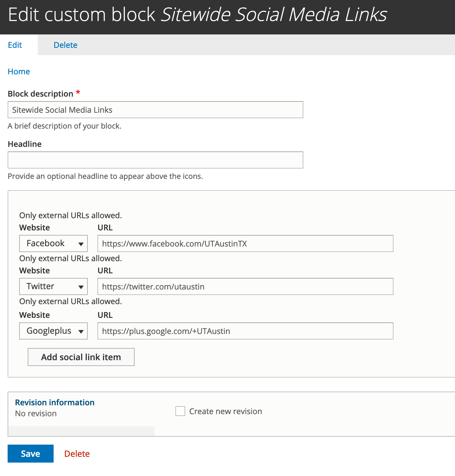Click the Website label above Facebook

[x=34, y=228]
